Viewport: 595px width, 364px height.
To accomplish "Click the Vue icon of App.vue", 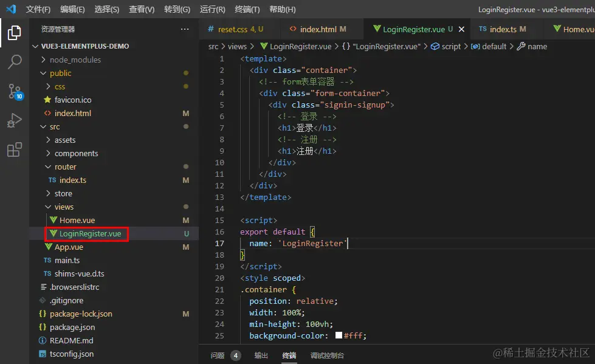I will click(48, 247).
